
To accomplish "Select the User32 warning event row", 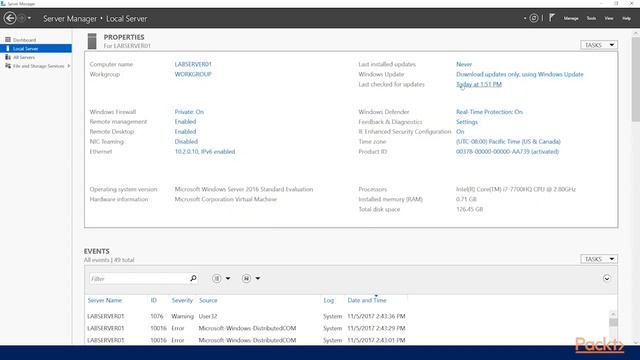I will coord(246,316).
